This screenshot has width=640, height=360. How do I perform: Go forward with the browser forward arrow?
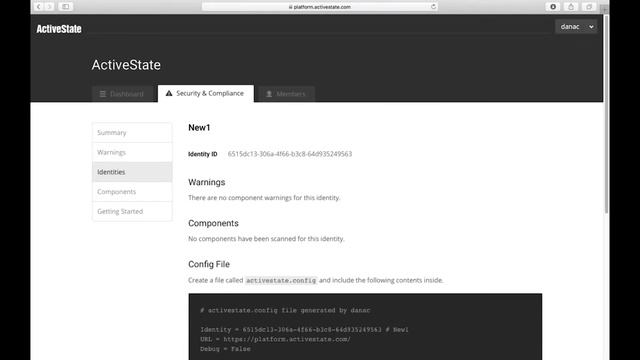[x=49, y=7]
